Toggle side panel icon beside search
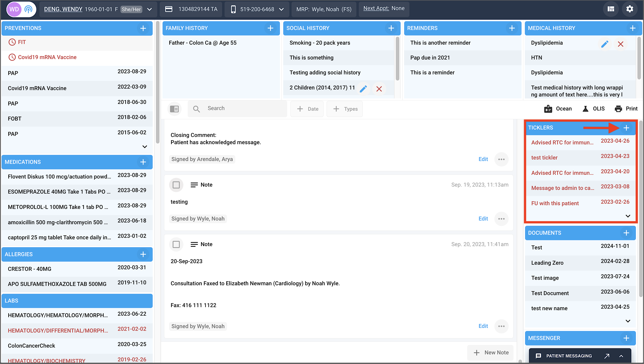This screenshot has height=364, width=644. point(174,109)
